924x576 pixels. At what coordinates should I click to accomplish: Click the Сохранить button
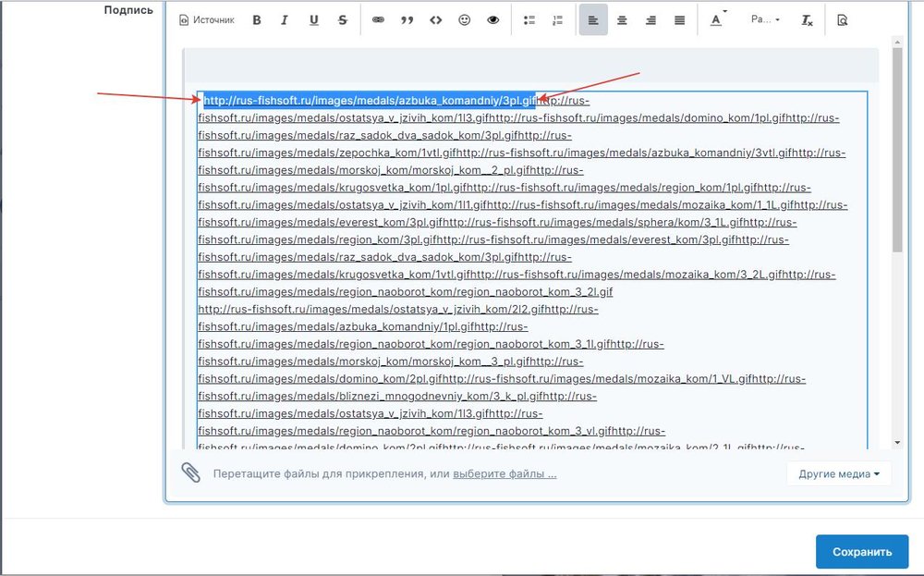pyautogui.click(x=862, y=552)
